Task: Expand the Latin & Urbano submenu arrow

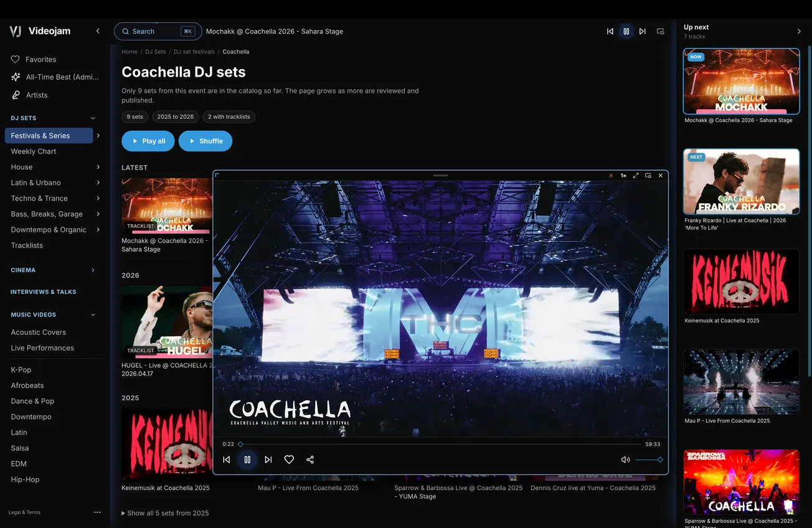Action: pyautogui.click(x=98, y=182)
